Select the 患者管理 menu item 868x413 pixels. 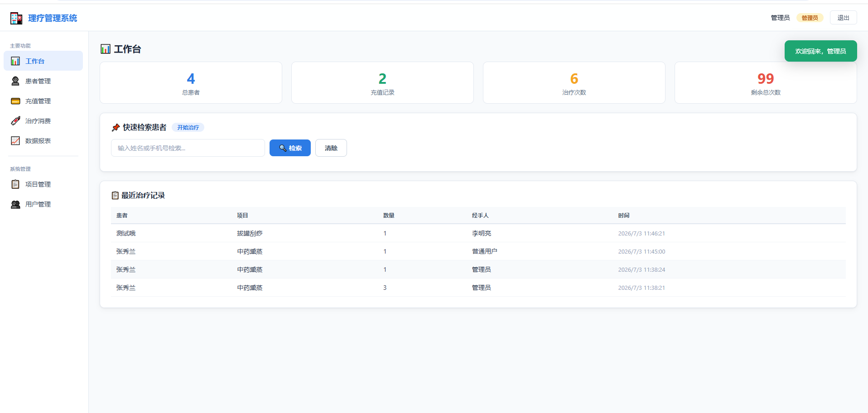(x=43, y=81)
